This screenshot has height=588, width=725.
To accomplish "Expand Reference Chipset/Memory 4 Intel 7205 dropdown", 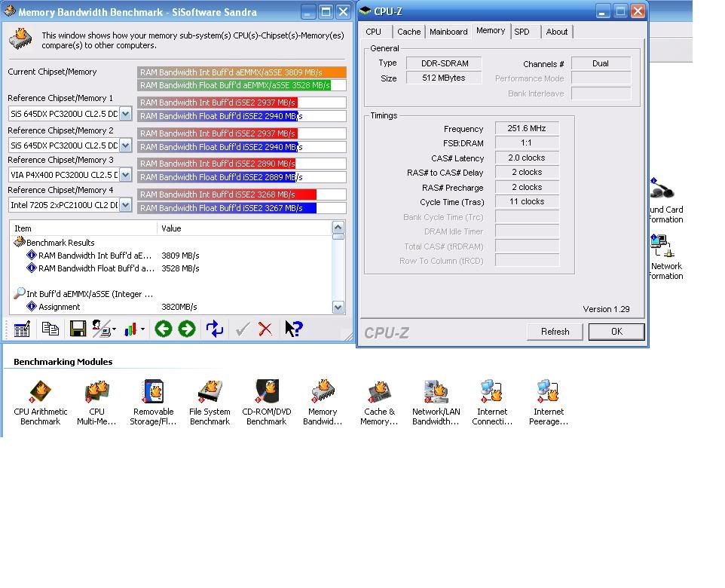I will click(125, 205).
